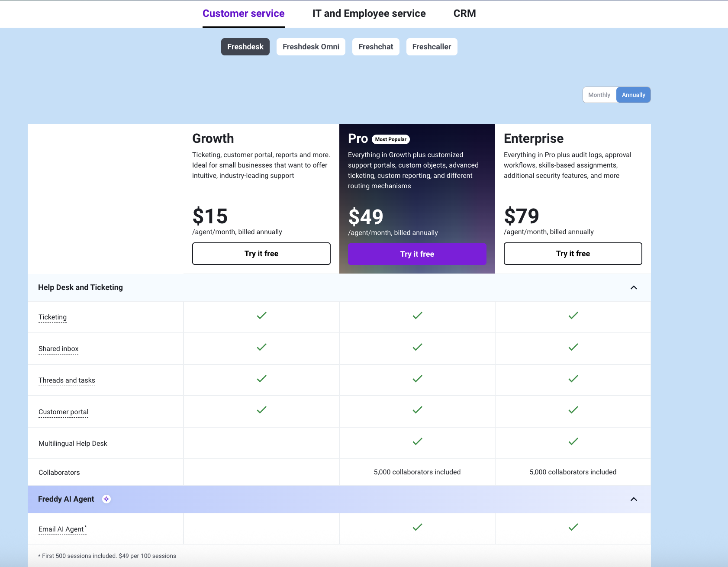Click the First 500 sessions included footnote
Viewport: 728px width, 567px height.
107,556
